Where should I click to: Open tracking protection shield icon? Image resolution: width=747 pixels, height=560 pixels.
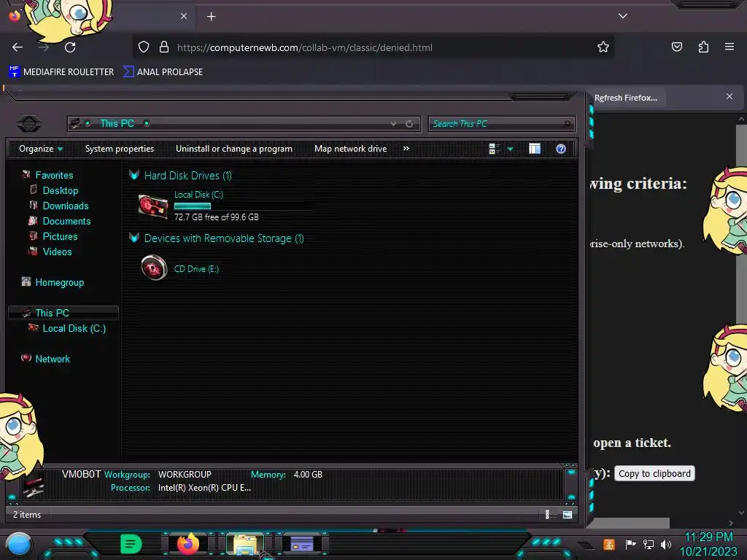coord(144,47)
